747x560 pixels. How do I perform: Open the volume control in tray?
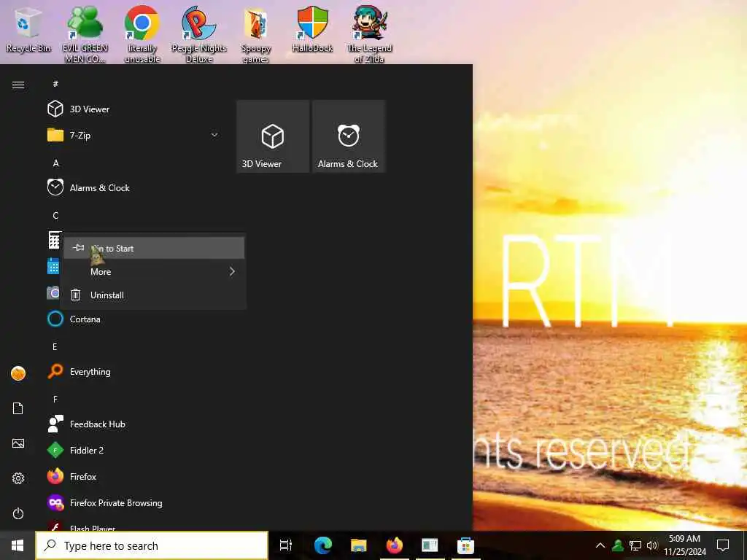(x=651, y=545)
